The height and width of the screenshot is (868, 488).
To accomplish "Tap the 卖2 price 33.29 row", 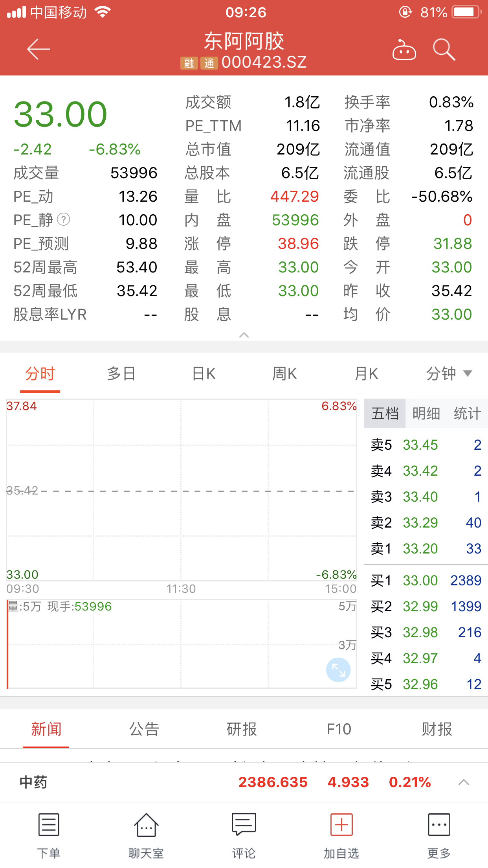I will point(426,523).
